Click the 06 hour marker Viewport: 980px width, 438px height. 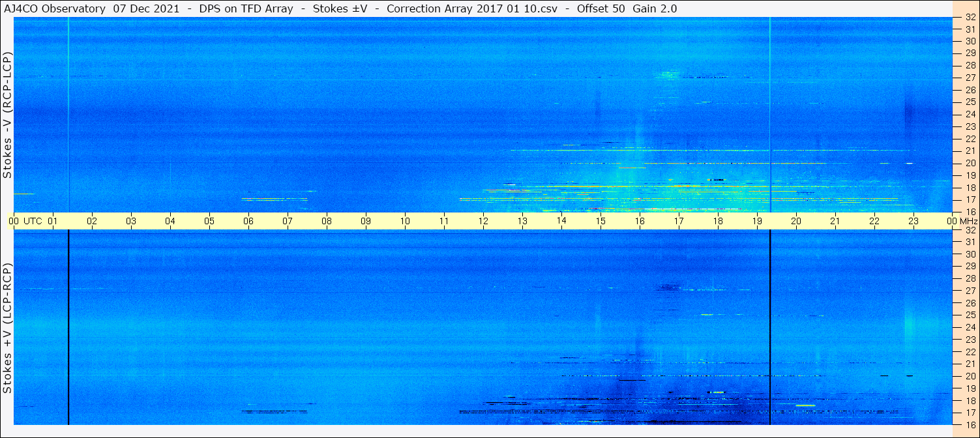(248, 221)
